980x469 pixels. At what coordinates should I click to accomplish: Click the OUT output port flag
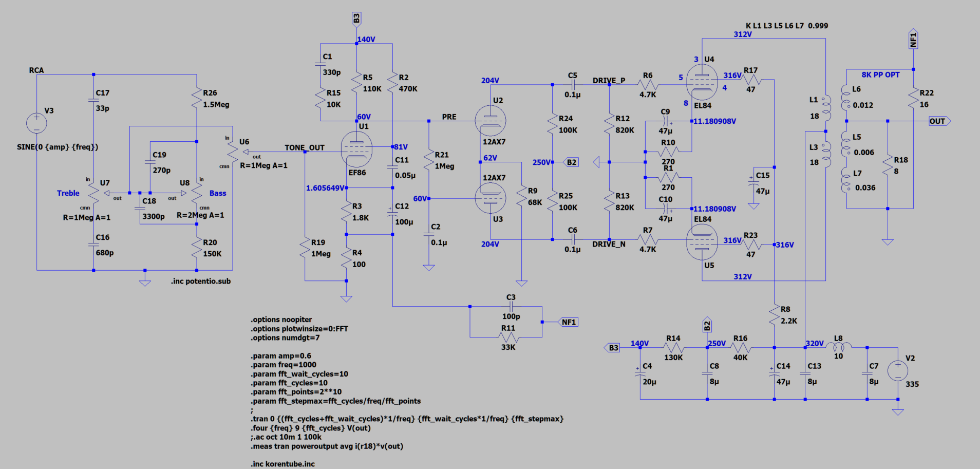point(939,121)
